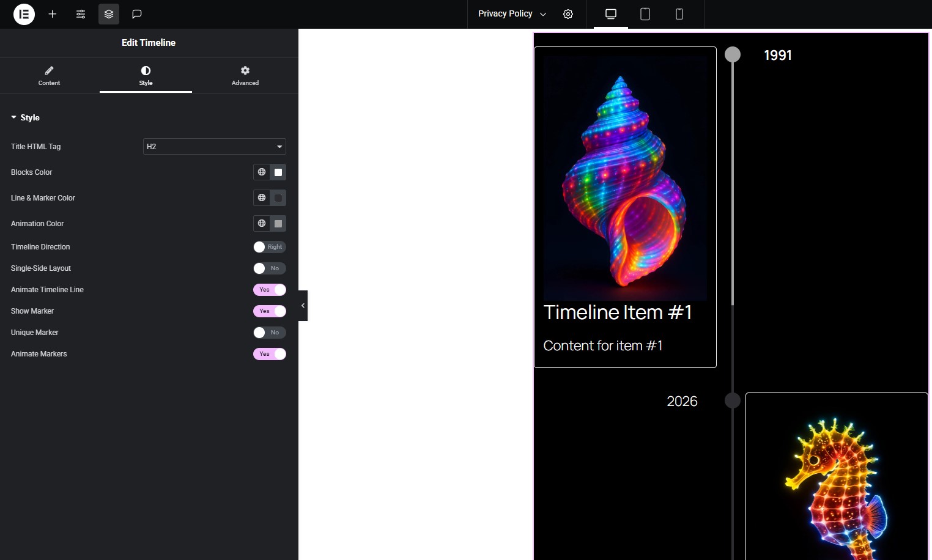This screenshot has width=932, height=560.
Task: Switch to mobile preview mode
Action: tap(679, 14)
